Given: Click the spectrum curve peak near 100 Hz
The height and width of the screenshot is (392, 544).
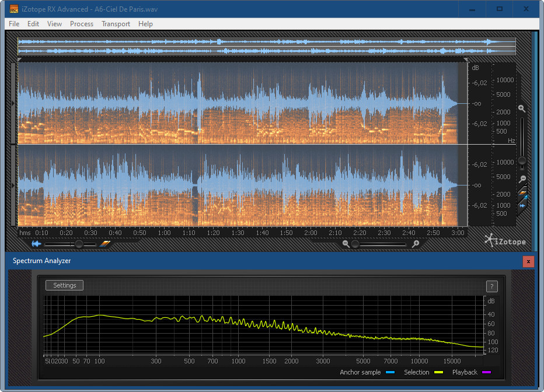Looking at the screenshot, I should pyautogui.click(x=100, y=315).
